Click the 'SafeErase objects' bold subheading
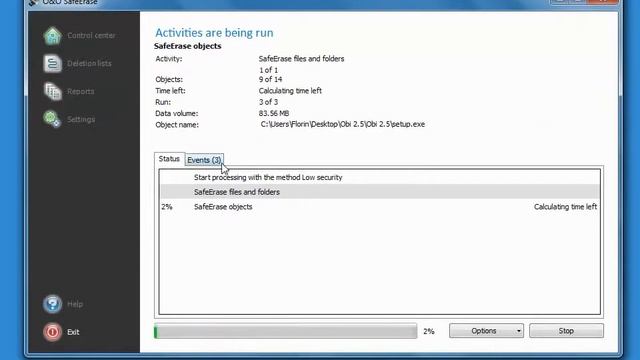 point(188,46)
